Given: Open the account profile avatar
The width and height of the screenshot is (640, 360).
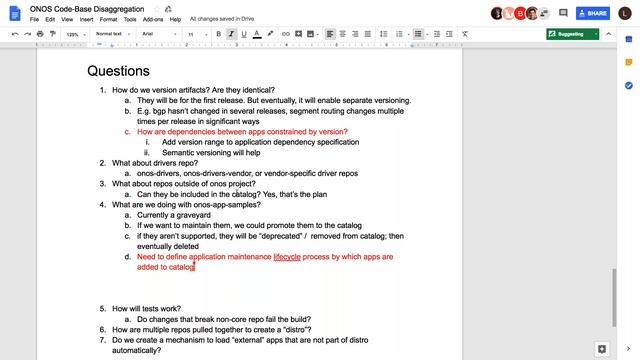Looking at the screenshot, I should [624, 13].
